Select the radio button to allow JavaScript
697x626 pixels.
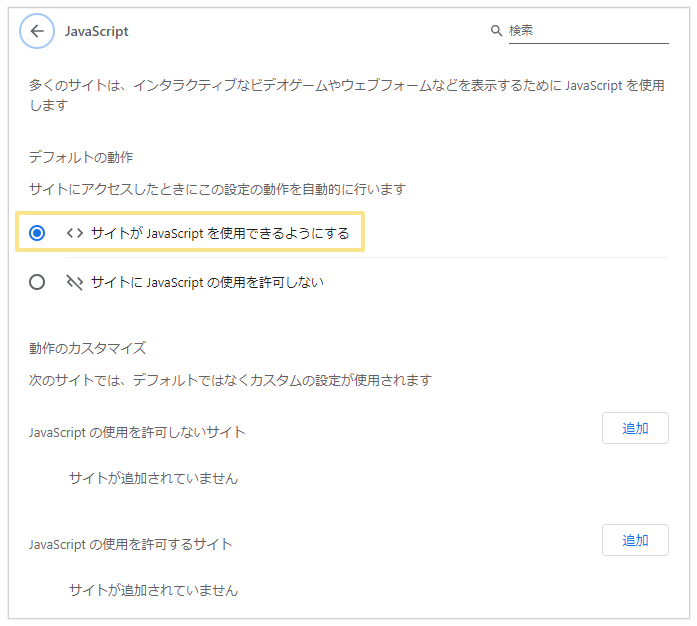click(x=37, y=233)
